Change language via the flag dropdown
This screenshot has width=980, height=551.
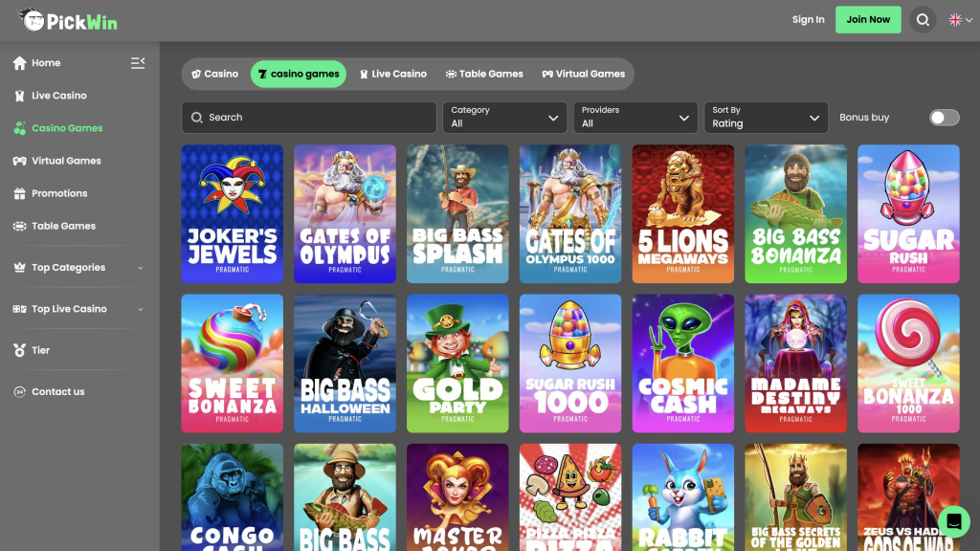click(x=955, y=18)
